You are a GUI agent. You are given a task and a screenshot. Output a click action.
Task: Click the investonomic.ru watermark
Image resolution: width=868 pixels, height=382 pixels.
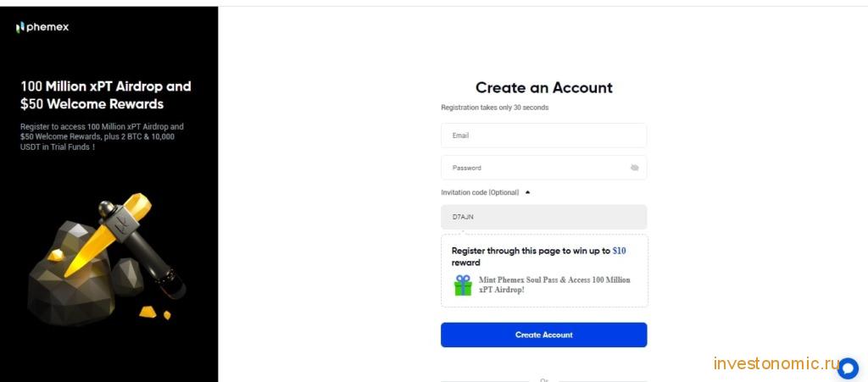pyautogui.click(x=776, y=363)
